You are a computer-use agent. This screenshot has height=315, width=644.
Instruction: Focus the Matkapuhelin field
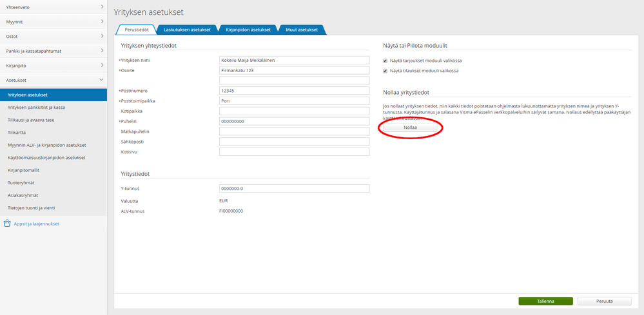click(294, 131)
